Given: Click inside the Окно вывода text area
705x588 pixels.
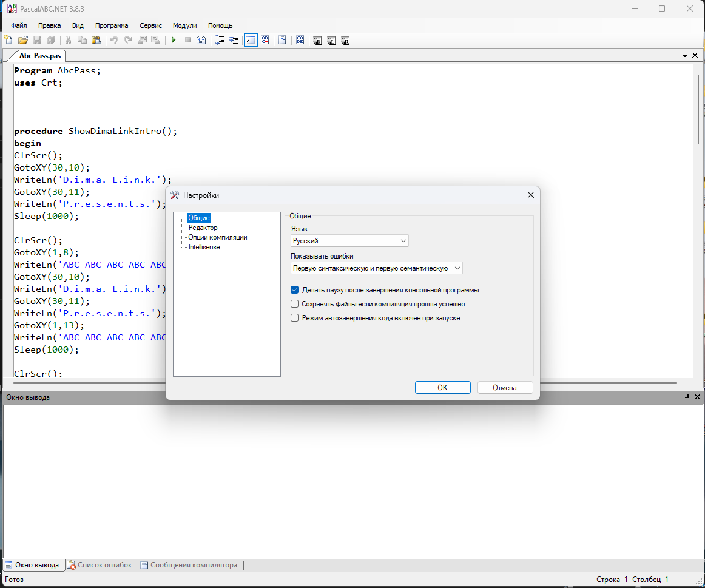Looking at the screenshot, I should [x=352, y=481].
